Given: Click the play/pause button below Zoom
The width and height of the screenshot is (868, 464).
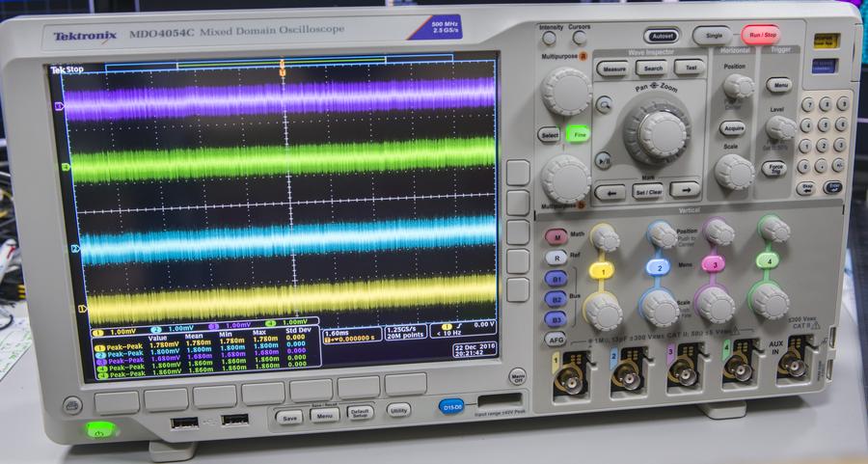Looking at the screenshot, I should 604,160.
